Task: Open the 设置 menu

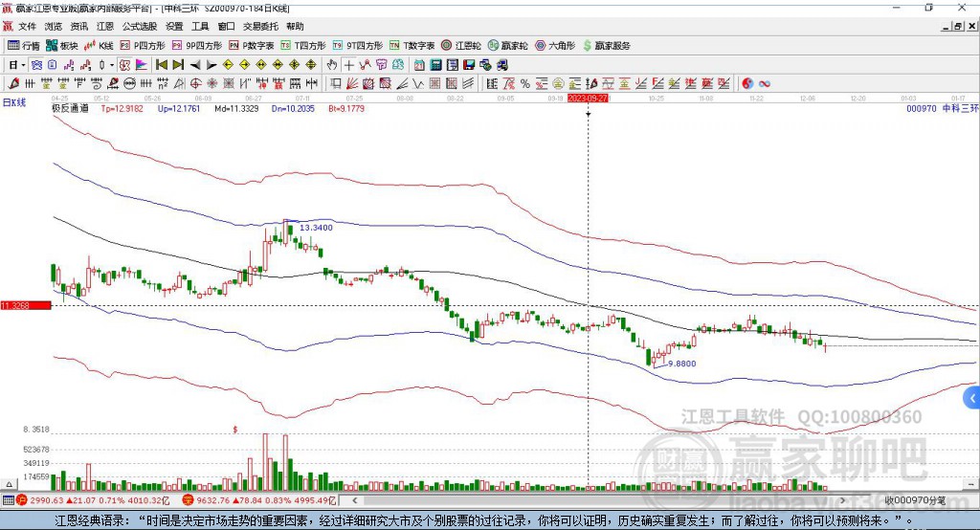Action: click(x=174, y=26)
